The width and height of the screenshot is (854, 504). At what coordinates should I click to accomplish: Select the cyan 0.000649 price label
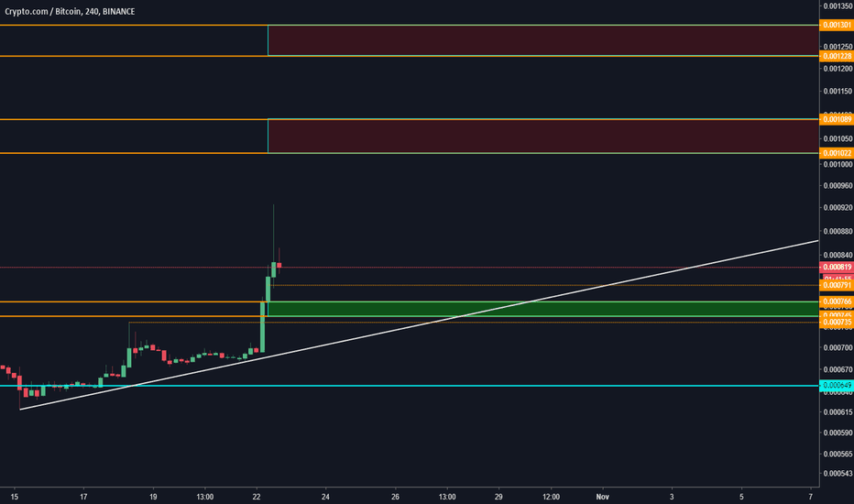tap(836, 385)
